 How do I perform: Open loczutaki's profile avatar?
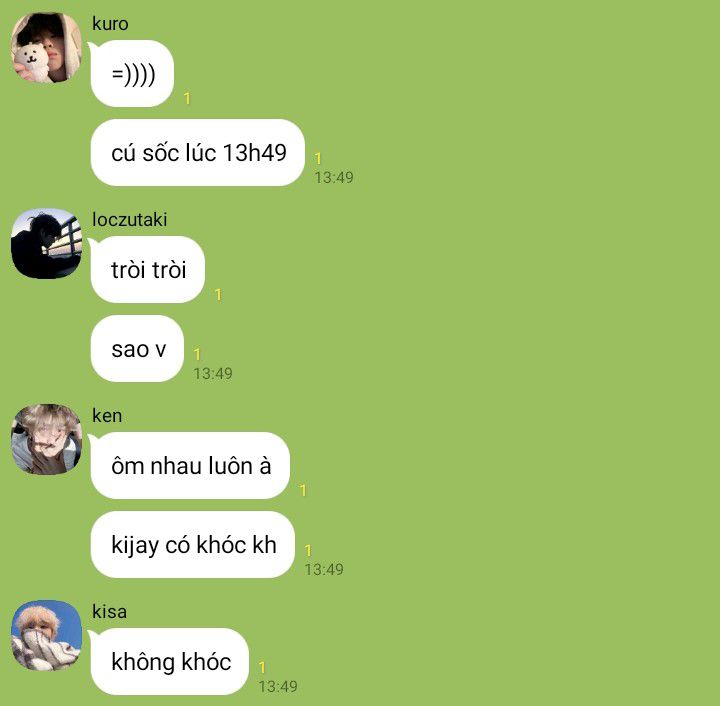point(46,244)
